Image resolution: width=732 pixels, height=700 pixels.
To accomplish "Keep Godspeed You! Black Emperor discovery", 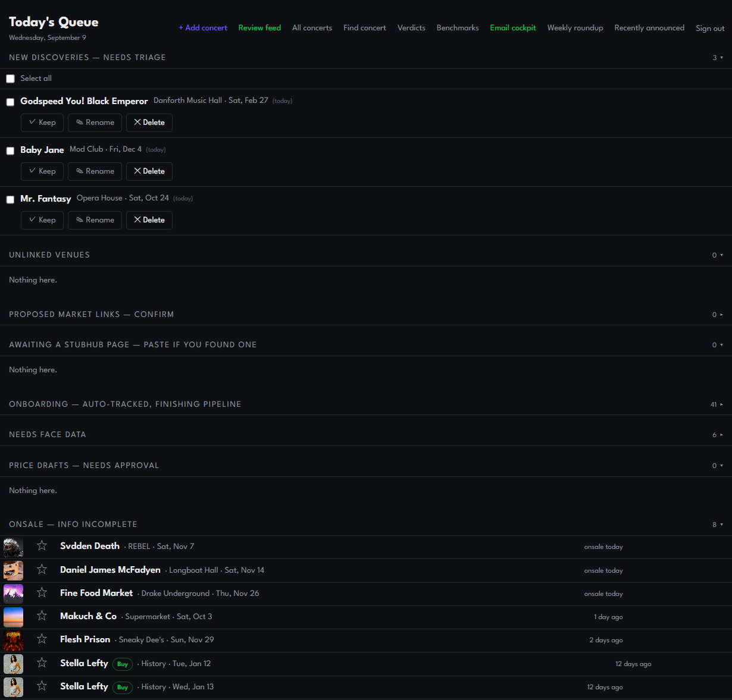I will 42,123.
